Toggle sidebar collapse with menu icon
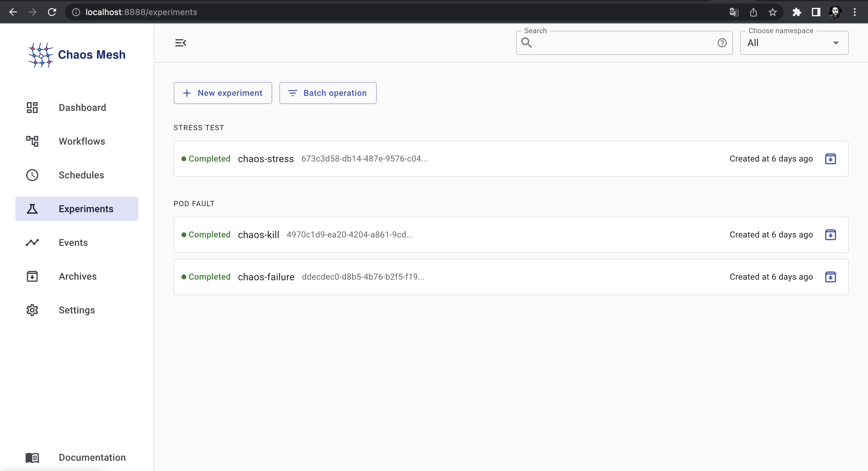 point(180,42)
